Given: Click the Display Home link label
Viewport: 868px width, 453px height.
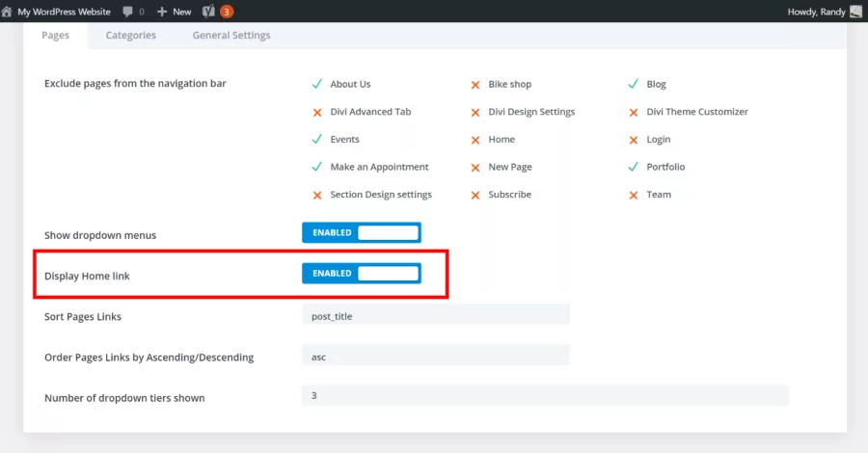Looking at the screenshot, I should click(87, 276).
